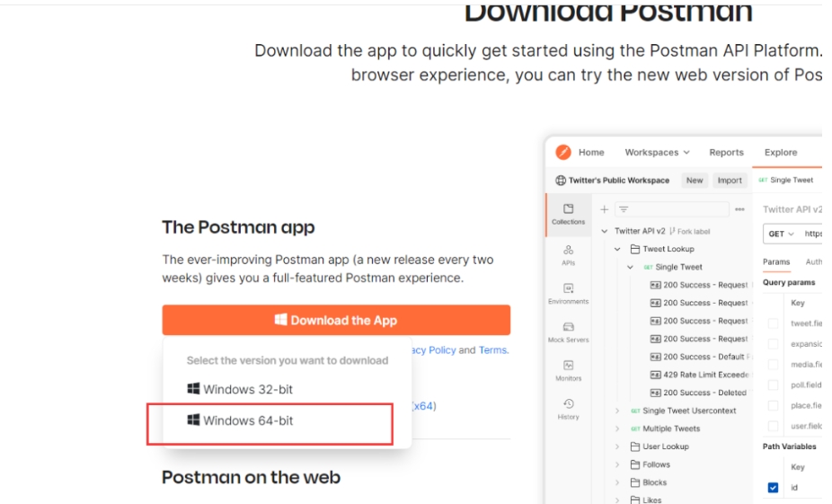Open the x64 link
832x504 pixels.
(423, 406)
